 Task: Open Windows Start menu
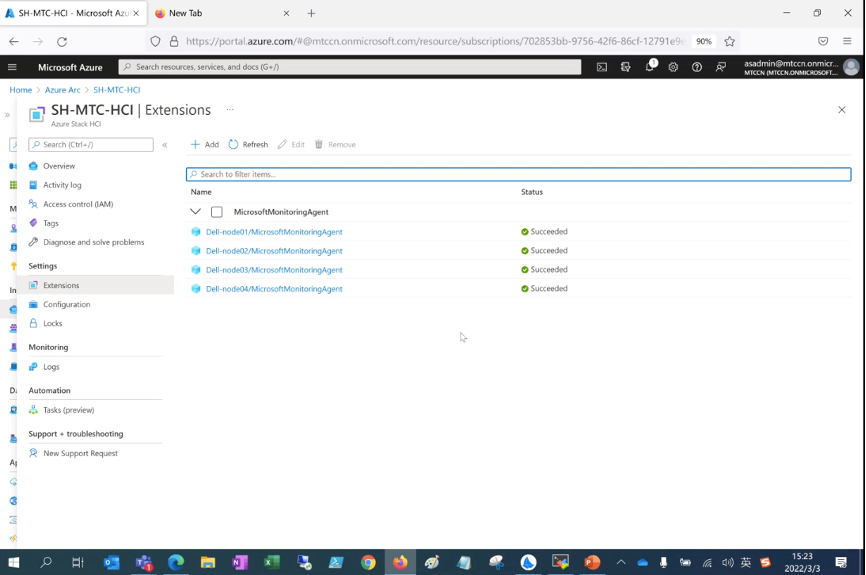pos(14,562)
